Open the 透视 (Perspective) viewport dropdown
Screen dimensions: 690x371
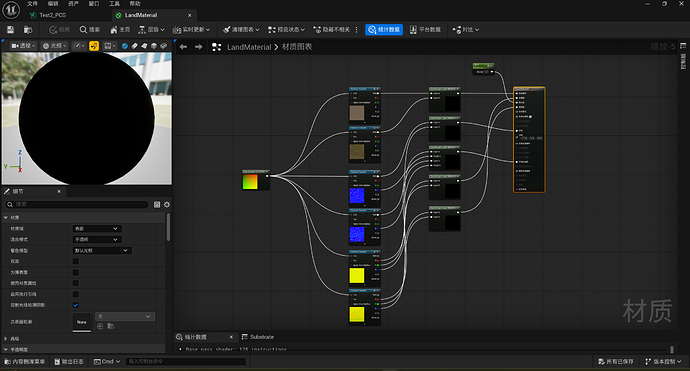[23, 46]
